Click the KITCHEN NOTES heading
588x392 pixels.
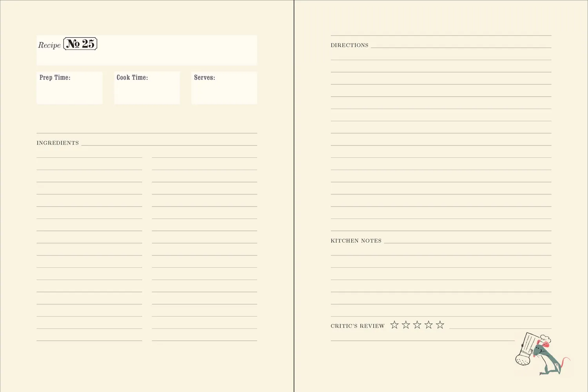(356, 241)
